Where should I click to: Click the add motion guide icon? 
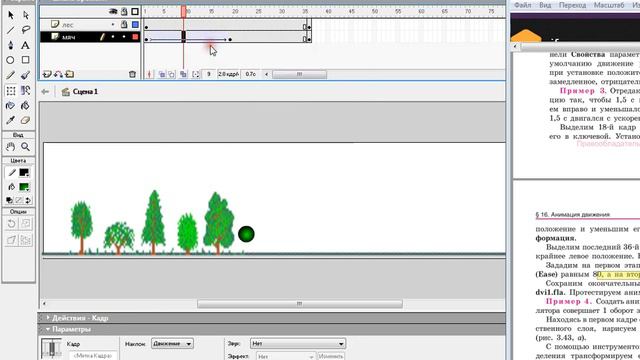pos(58,74)
